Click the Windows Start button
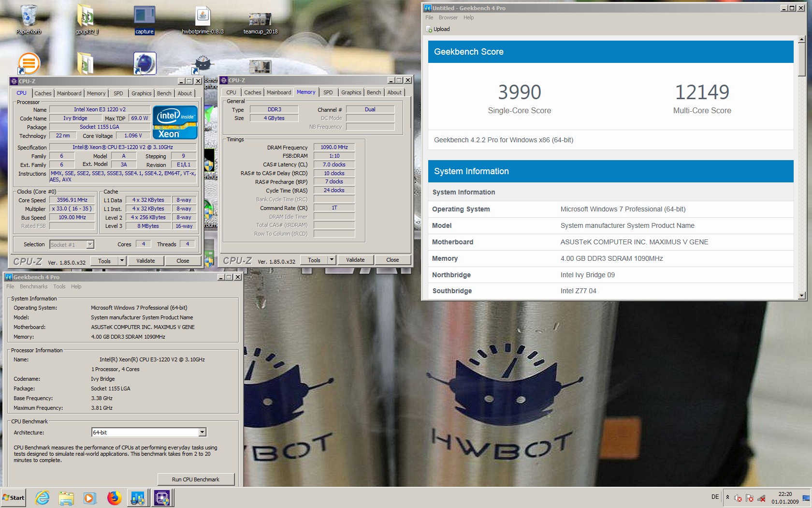 pos(14,497)
